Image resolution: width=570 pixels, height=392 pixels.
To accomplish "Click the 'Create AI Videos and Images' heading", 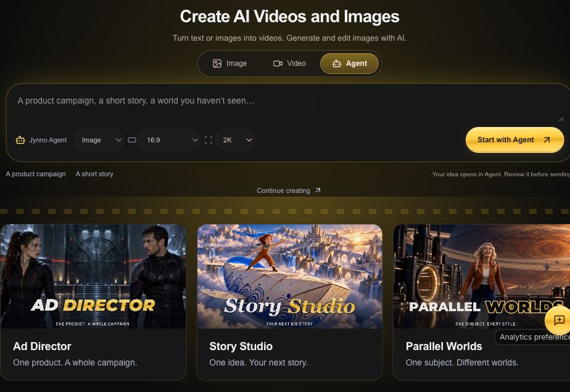I will tap(290, 17).
